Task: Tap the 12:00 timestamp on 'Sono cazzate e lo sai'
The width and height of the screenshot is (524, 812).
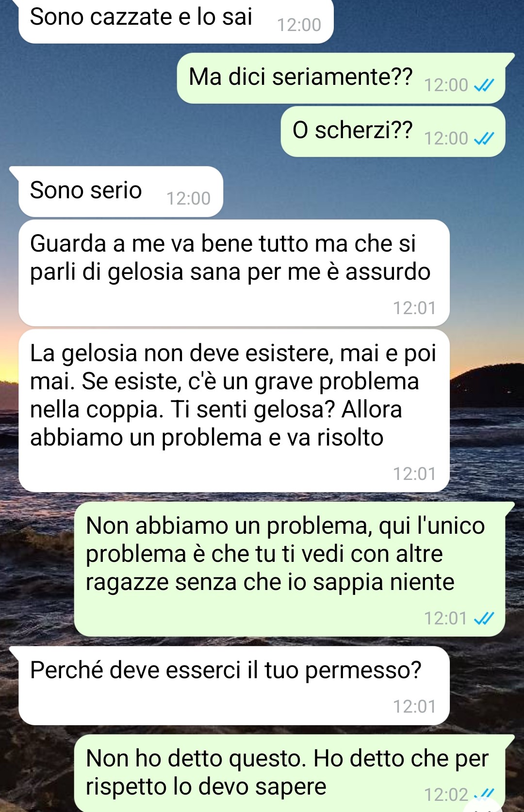Action: point(299,25)
